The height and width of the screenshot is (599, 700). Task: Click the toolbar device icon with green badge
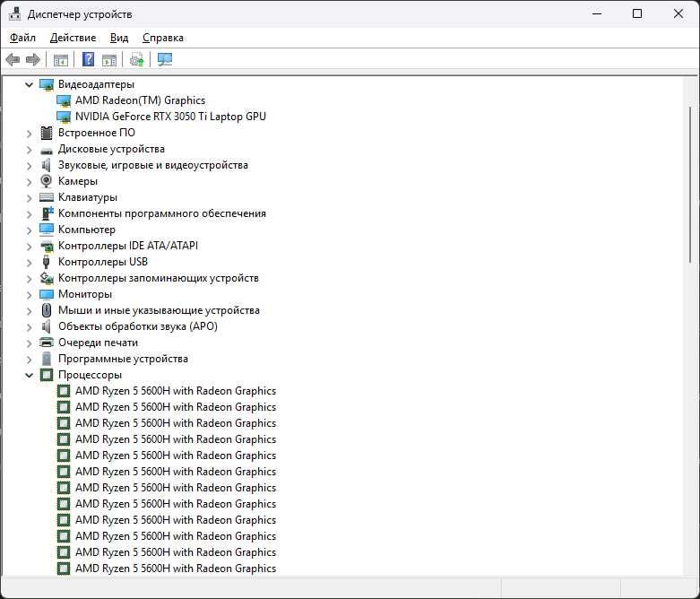(137, 59)
